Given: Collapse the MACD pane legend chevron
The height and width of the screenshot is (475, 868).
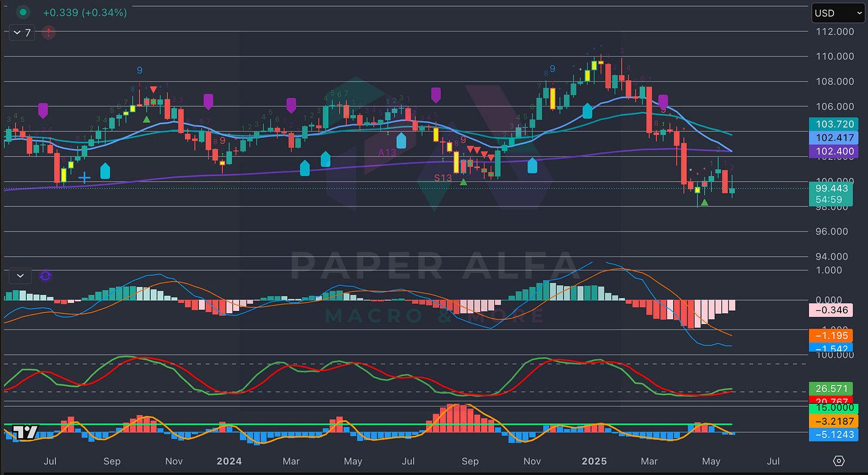Looking at the screenshot, I should pos(21,276).
